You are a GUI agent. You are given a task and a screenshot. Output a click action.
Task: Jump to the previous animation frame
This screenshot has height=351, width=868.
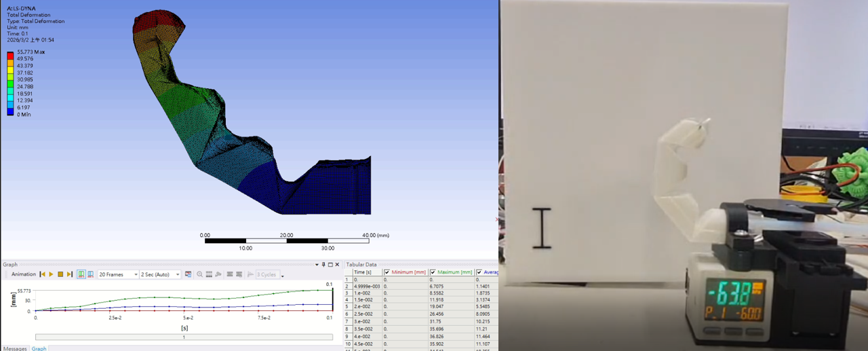[42, 274]
